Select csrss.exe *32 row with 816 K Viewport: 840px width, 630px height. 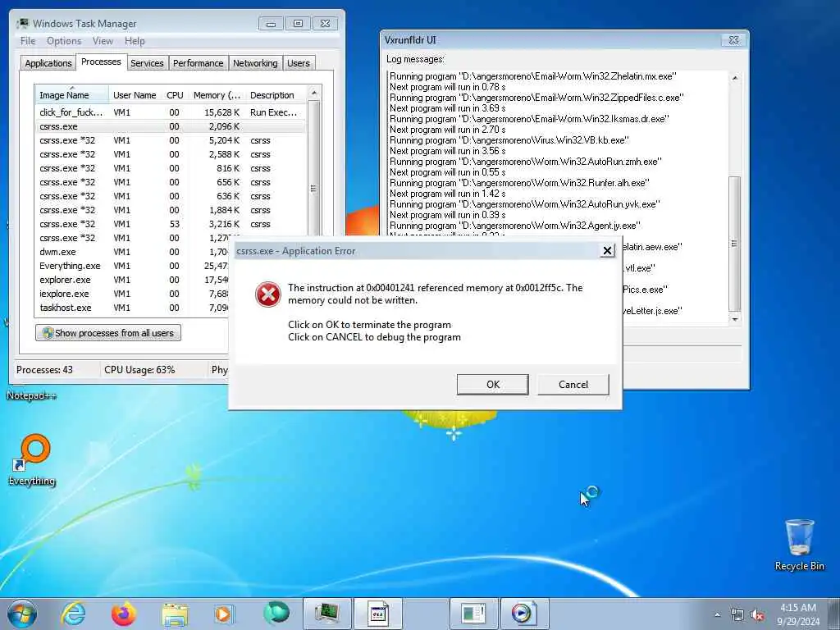(x=171, y=168)
